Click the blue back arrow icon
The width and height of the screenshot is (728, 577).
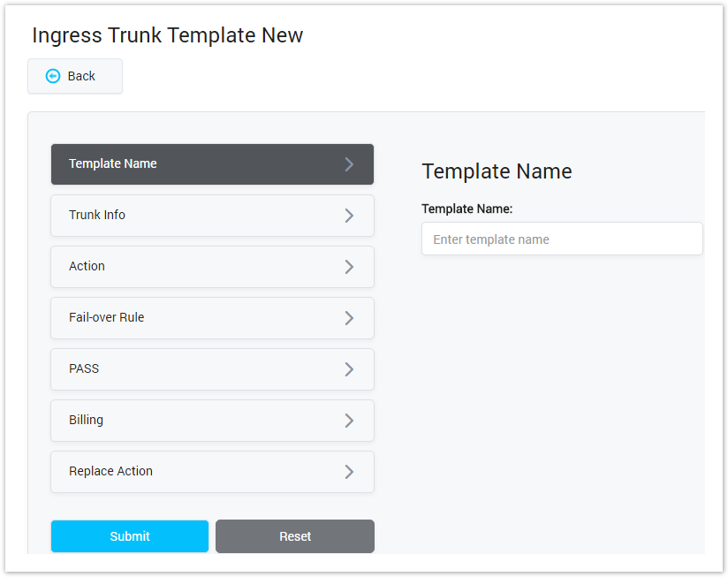[x=53, y=76]
